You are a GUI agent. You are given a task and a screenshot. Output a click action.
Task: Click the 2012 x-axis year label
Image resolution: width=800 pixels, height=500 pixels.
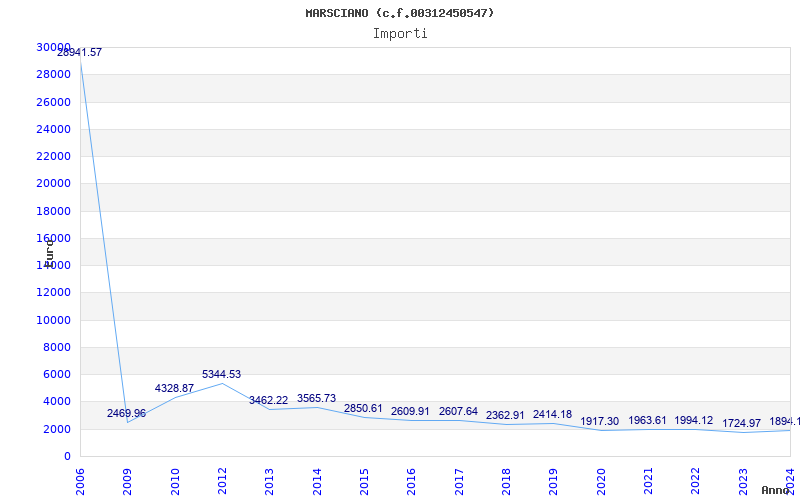click(x=222, y=482)
